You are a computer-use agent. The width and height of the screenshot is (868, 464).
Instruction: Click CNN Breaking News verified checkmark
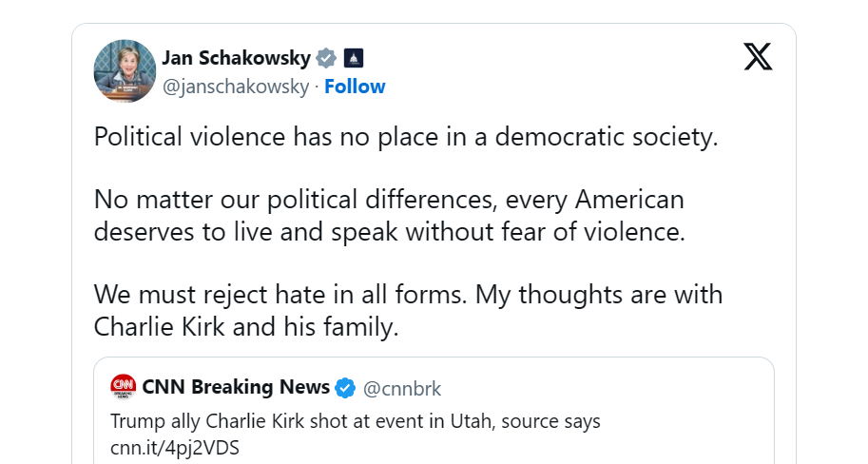click(346, 388)
